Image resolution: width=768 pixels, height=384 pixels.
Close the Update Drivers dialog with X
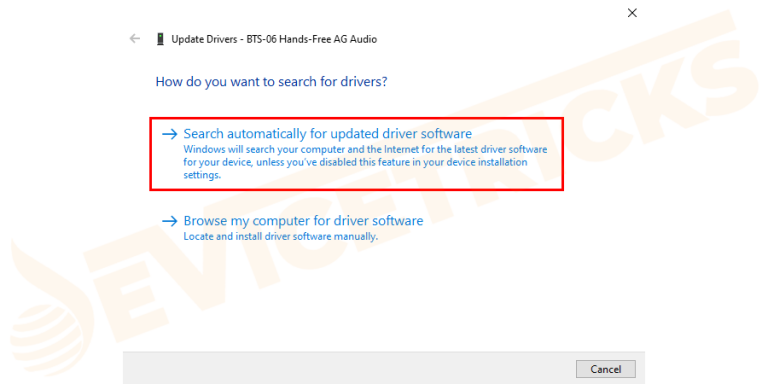pos(632,13)
